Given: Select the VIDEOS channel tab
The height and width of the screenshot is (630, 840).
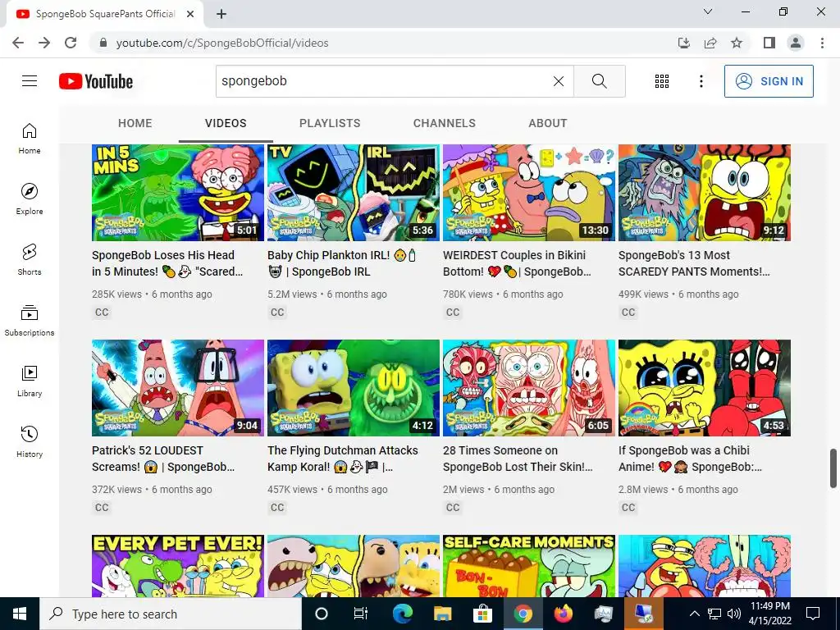Looking at the screenshot, I should (226, 123).
